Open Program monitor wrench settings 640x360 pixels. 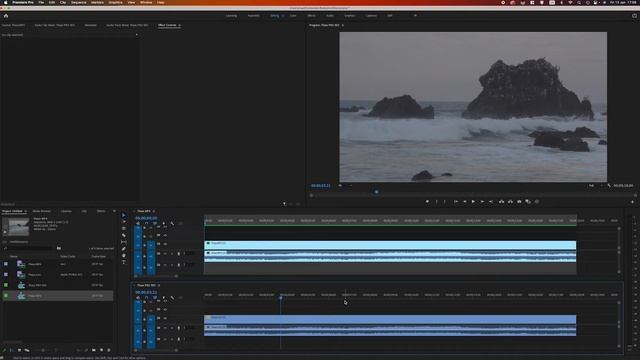(609, 186)
